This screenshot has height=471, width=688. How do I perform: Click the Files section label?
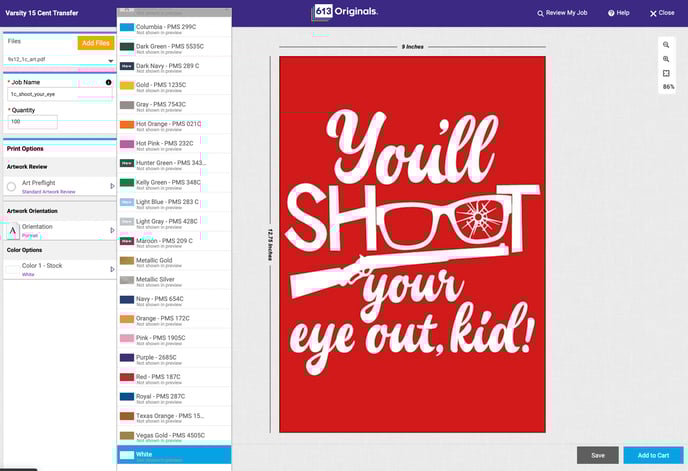14,41
